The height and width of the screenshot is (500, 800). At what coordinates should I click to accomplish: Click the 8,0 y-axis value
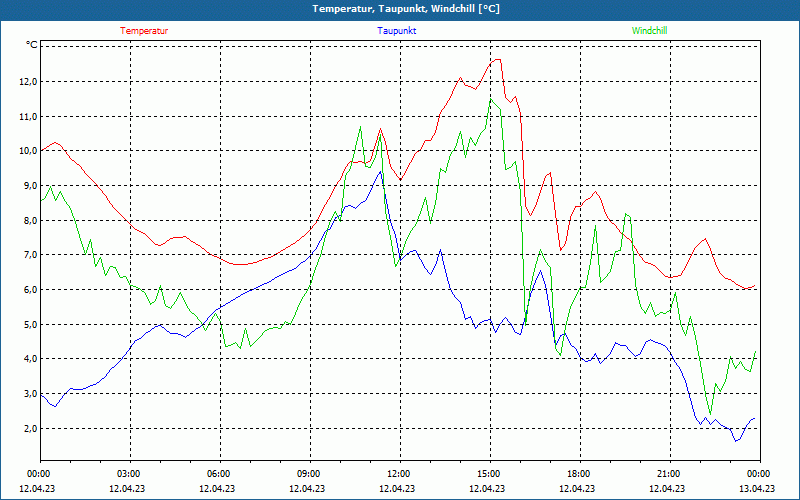coord(30,220)
